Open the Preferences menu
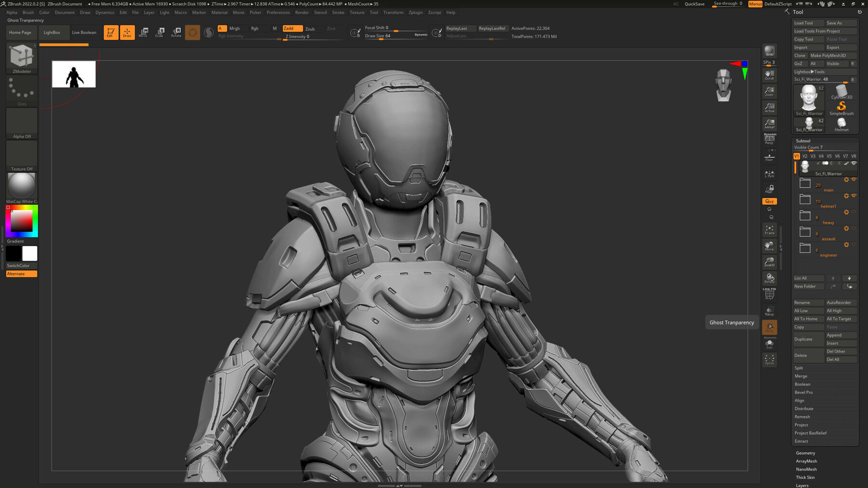Screen dimensions: 868x488 click(x=278, y=13)
